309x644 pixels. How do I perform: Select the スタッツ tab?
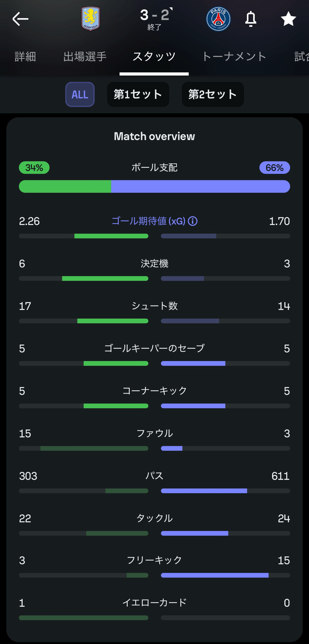[154, 56]
